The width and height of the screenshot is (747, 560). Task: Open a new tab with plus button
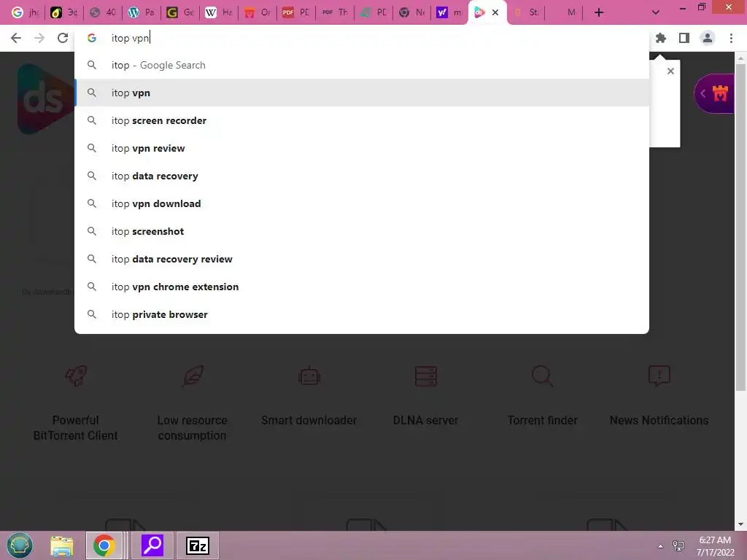tap(599, 13)
